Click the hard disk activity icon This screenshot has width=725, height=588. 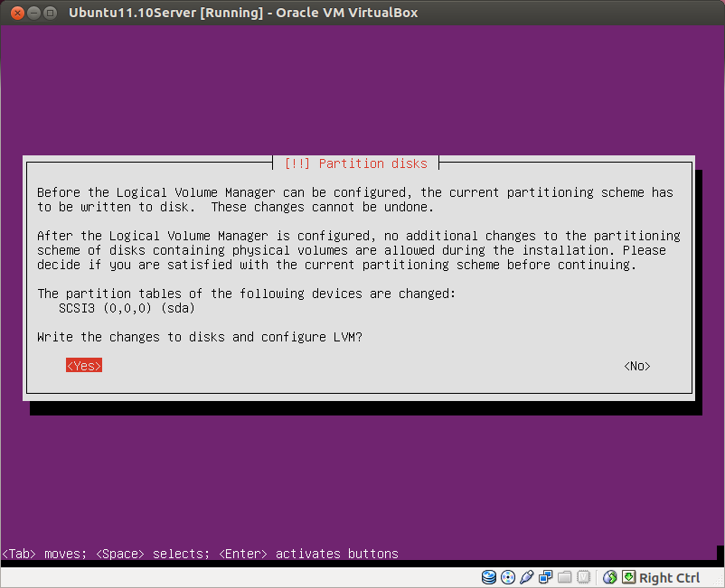point(488,577)
